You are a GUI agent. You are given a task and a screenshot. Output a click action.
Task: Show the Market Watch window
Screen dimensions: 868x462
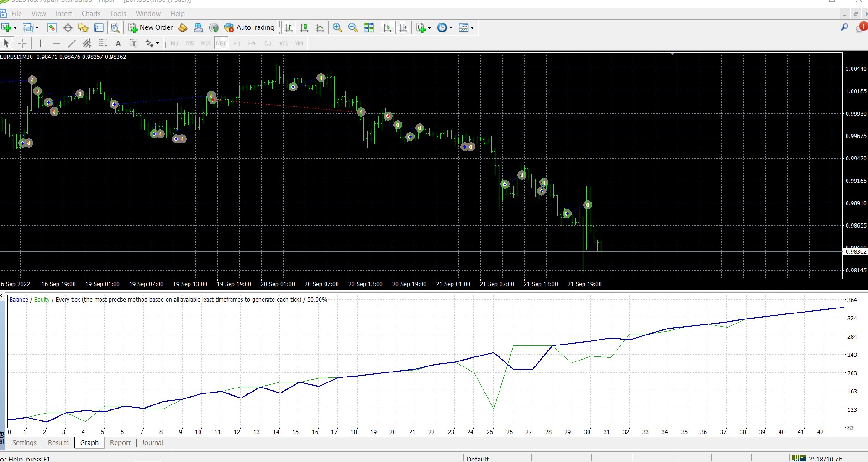point(52,28)
